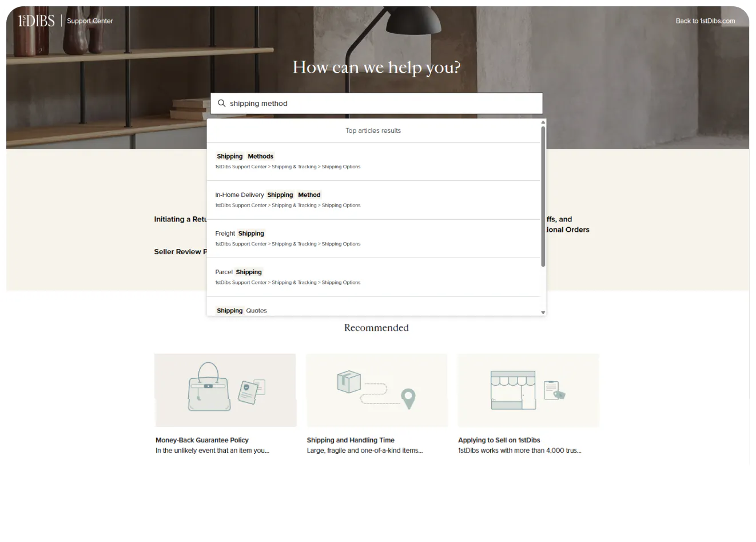Click 'Large, fragile and one-of-a-kind items...' text

365,450
